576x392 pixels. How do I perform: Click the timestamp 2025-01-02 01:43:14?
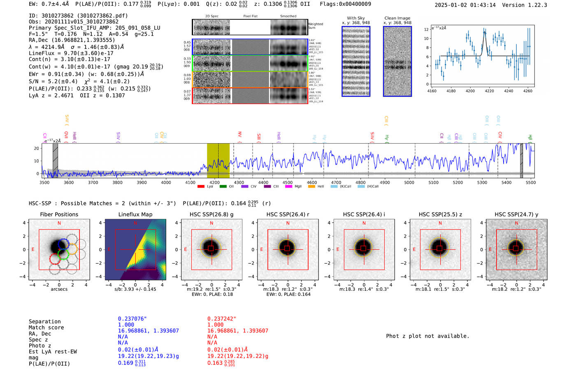click(x=465, y=5)
